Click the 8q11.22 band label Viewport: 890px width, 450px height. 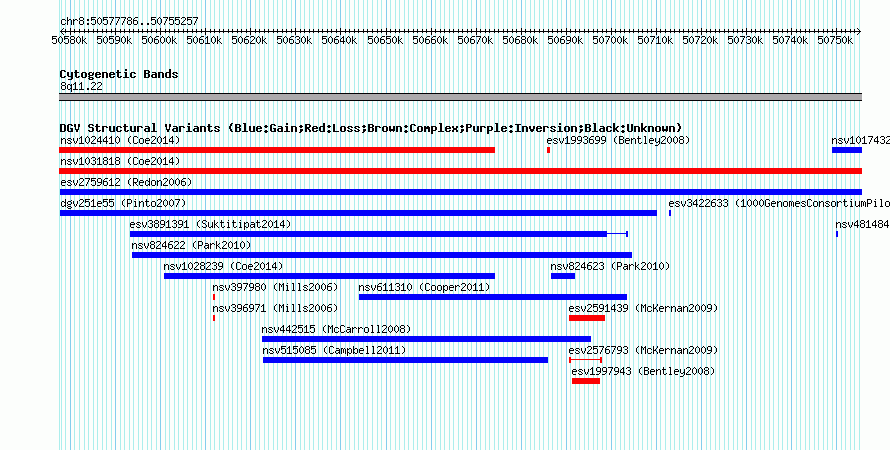pyautogui.click(x=82, y=87)
